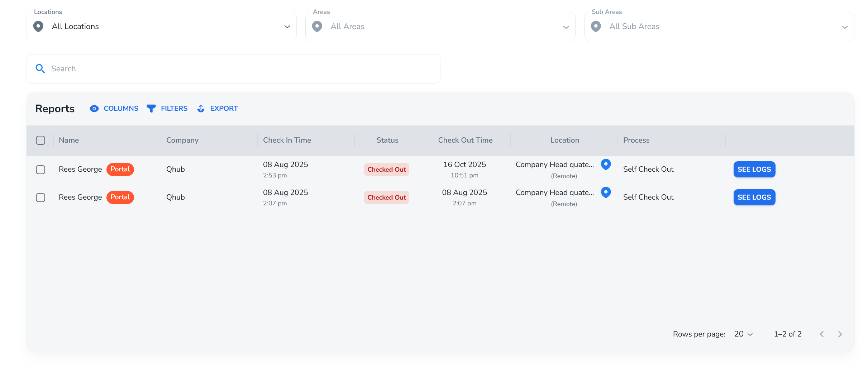Click Qhub company in 2:07 pm row
The width and height of the screenshot is (868, 372).
pyautogui.click(x=176, y=197)
